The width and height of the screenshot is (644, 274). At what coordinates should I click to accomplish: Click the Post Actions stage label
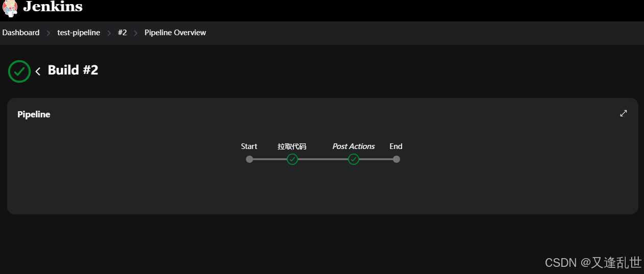click(354, 146)
